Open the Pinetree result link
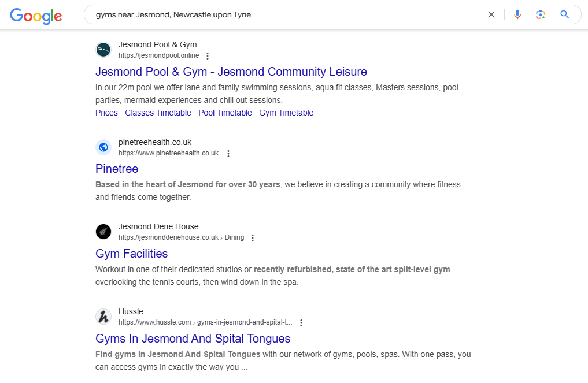Image resolution: width=588 pixels, height=383 pixels. click(117, 169)
